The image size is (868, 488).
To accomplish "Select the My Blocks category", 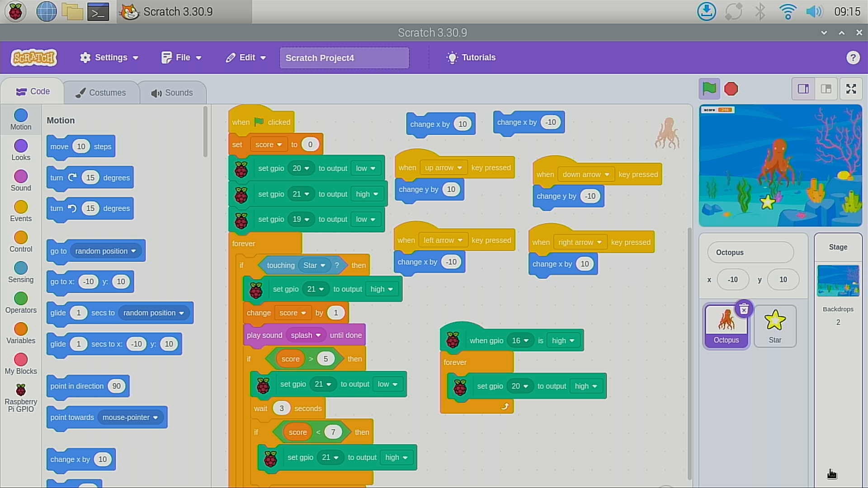I will pyautogui.click(x=21, y=364).
